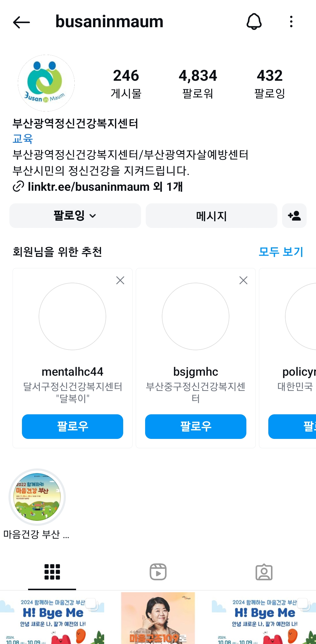316x644 pixels.
Task: Tap the add person suggestions icon
Action: coord(294,216)
